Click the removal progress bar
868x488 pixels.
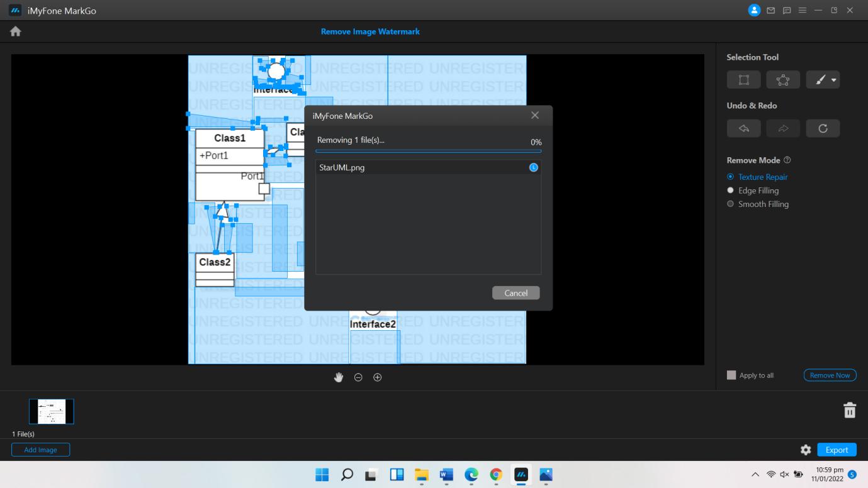click(428, 151)
